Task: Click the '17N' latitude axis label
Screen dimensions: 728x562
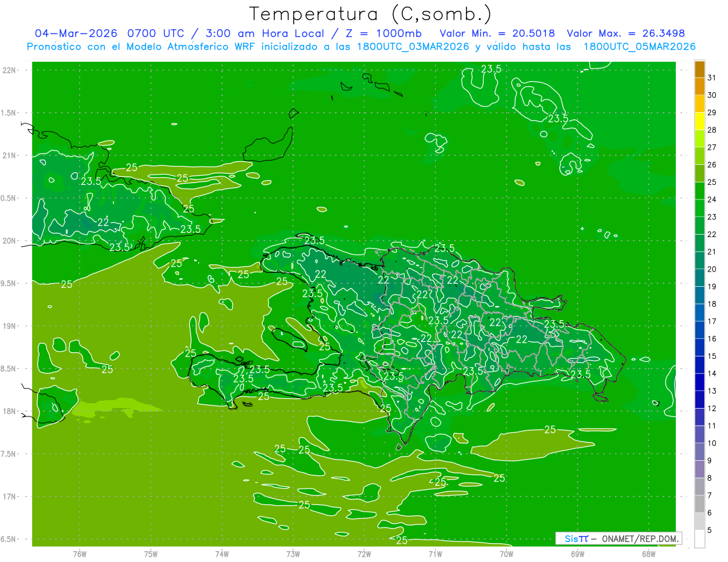Action: pos(9,497)
